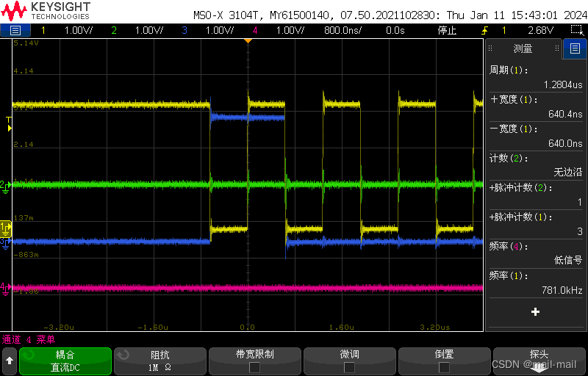Select the channel 3 ground marker
The width and height of the screenshot is (588, 376).
pyautogui.click(x=5, y=243)
